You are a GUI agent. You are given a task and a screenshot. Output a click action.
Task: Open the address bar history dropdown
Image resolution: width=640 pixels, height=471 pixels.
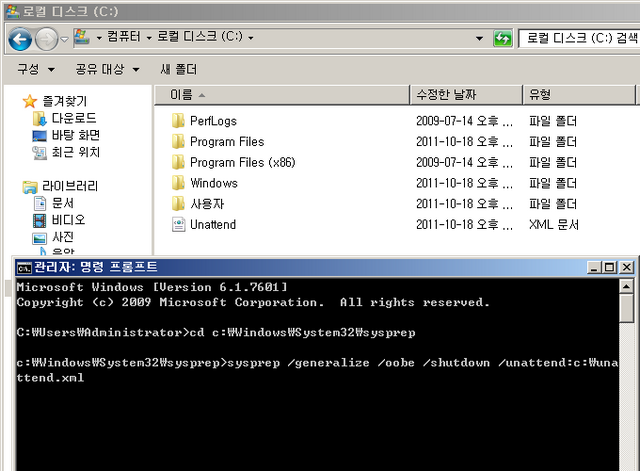pyautogui.click(x=479, y=39)
